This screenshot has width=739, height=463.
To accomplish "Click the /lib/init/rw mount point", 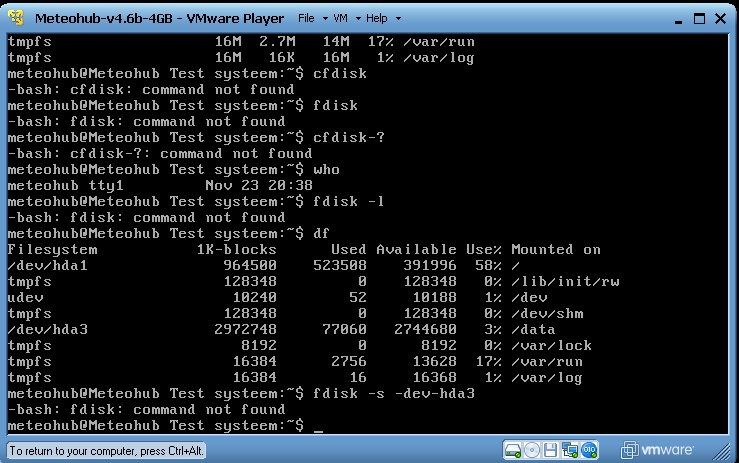I will click(565, 282).
